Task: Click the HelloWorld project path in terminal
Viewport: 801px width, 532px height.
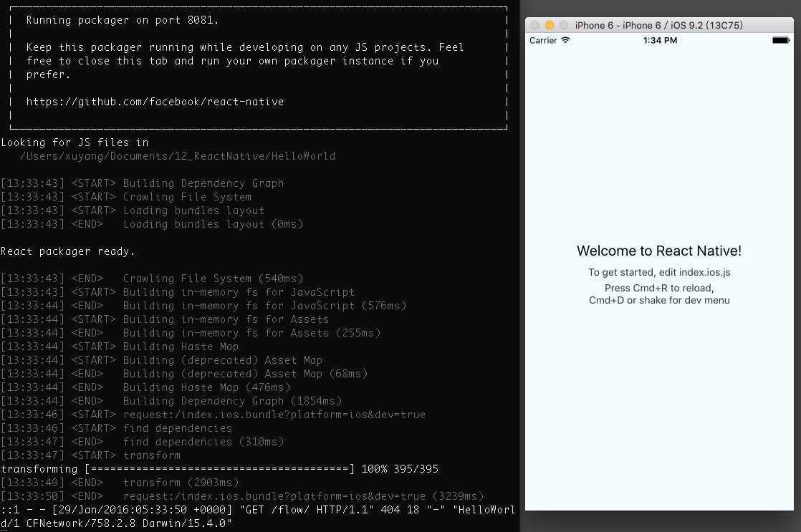Action: [x=178, y=156]
